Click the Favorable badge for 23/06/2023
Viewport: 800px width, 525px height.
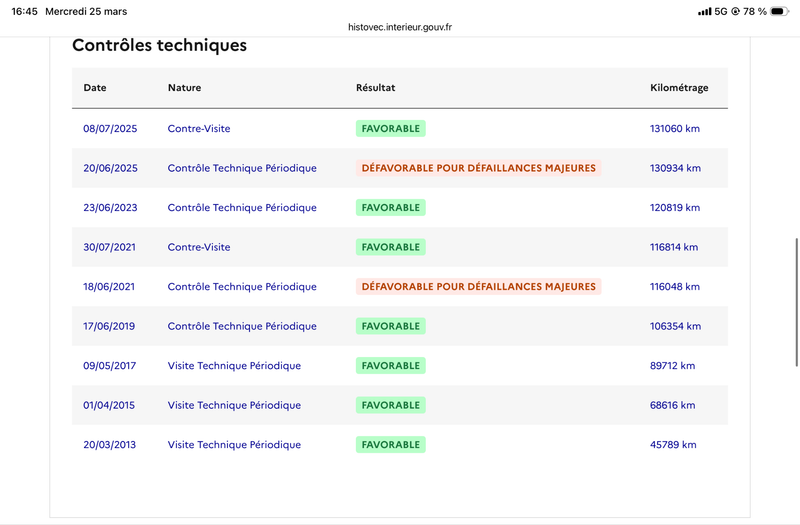[390, 208]
